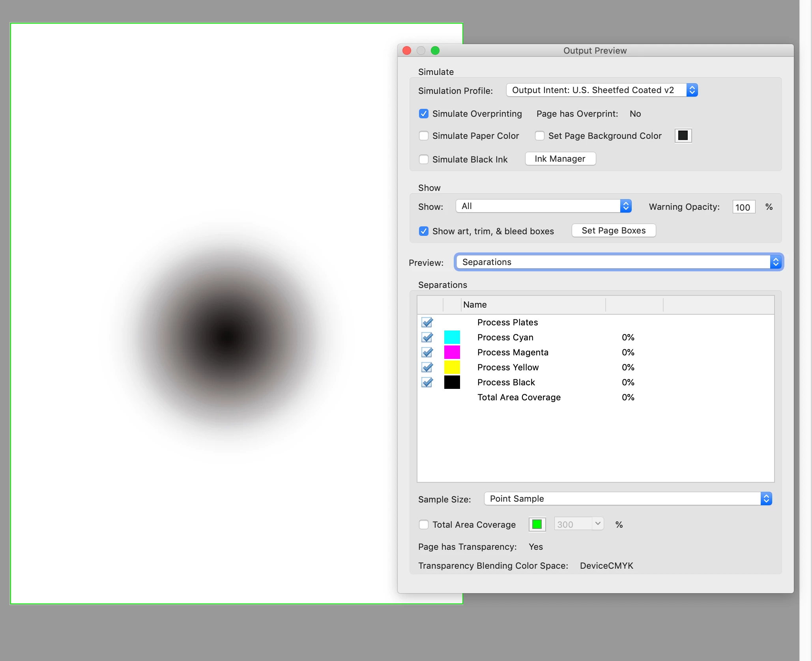The height and width of the screenshot is (661, 812).
Task: Open the Simulation Profile dropdown
Action: point(602,90)
